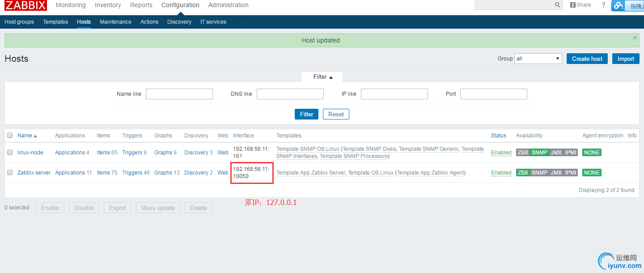
Task: Click the Reset filter button
Action: tap(336, 114)
